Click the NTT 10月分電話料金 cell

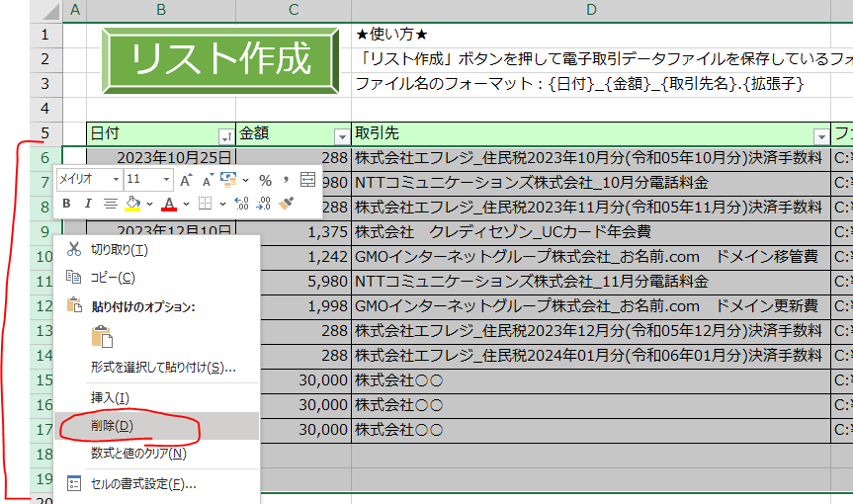(x=591, y=183)
